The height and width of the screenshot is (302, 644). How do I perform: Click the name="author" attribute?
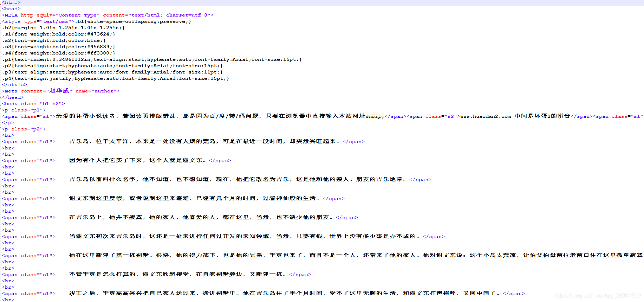click(96, 91)
